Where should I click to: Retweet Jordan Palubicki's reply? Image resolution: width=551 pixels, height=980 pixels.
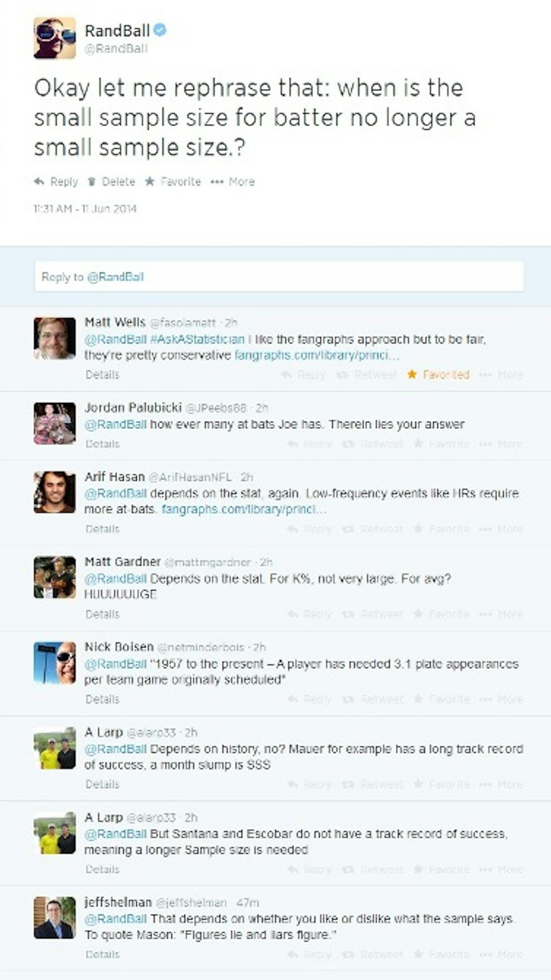point(347,444)
